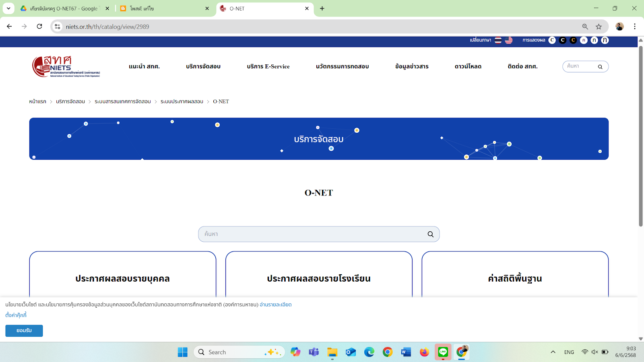The height and width of the screenshot is (362, 644).
Task: Click the taskbar Search box
Action: point(239,352)
